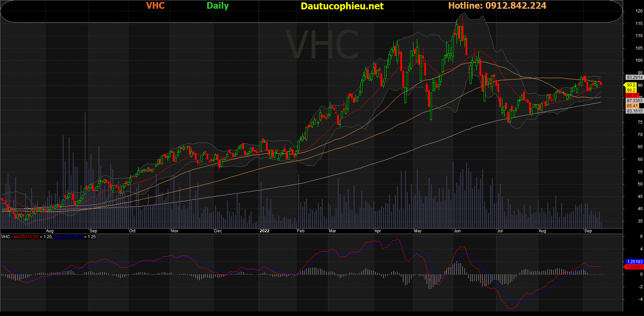644x316 pixels.
Task: Click the blue 1.25183 MACD value tag
Action: pyautogui.click(x=634, y=261)
